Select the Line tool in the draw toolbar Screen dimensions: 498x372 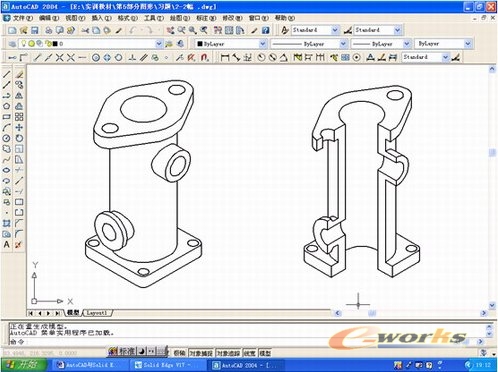coord(7,74)
